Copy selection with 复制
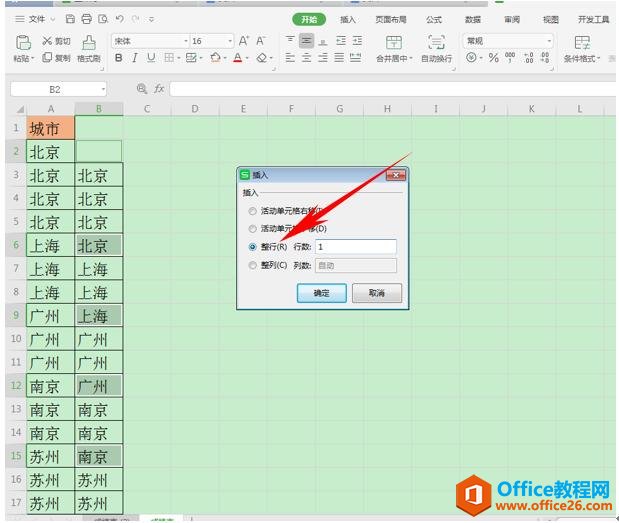Viewport: 619px width, 523px height. (56, 58)
